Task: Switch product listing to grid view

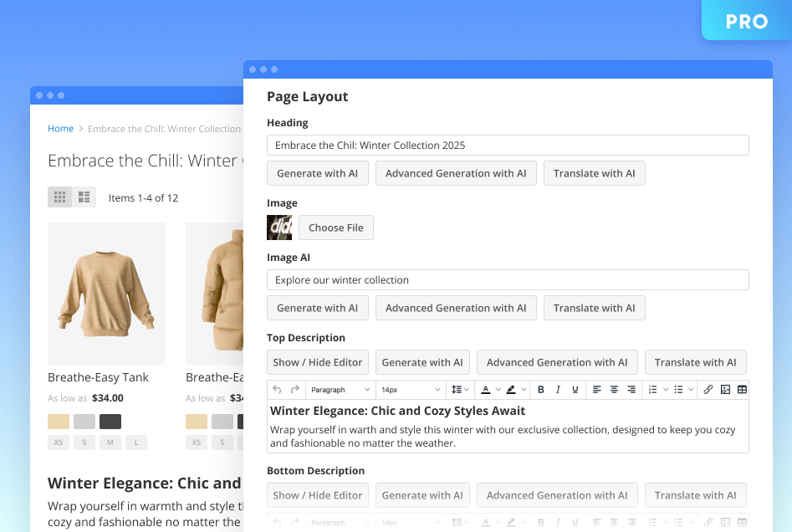Action: coord(59,197)
